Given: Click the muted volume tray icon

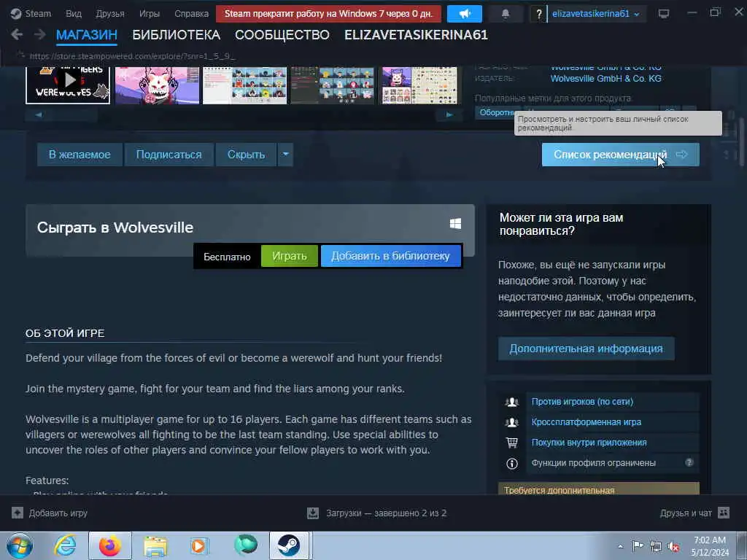Looking at the screenshot, I should click(673, 546).
